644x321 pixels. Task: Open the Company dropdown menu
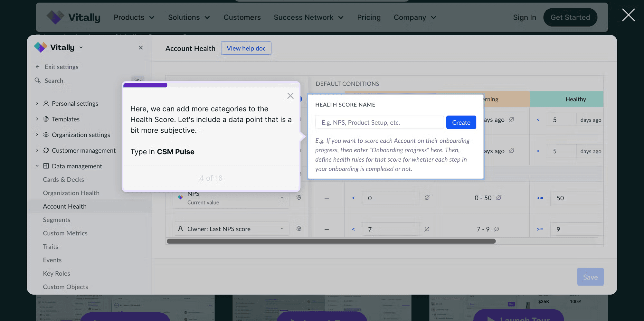pos(415,17)
